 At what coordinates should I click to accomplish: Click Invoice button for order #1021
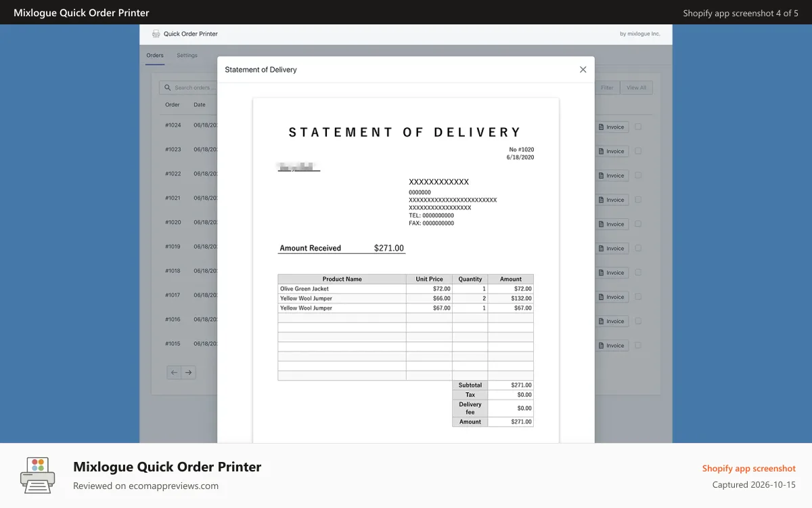[x=612, y=200]
